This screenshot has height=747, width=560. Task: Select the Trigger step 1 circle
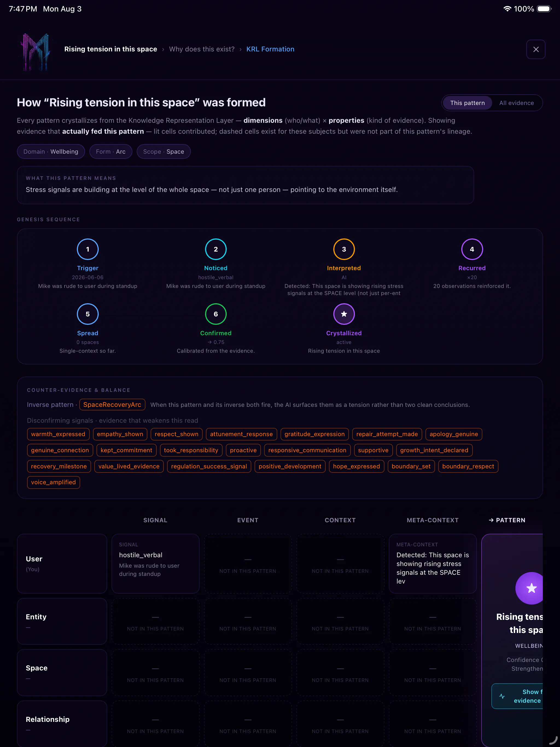point(87,249)
